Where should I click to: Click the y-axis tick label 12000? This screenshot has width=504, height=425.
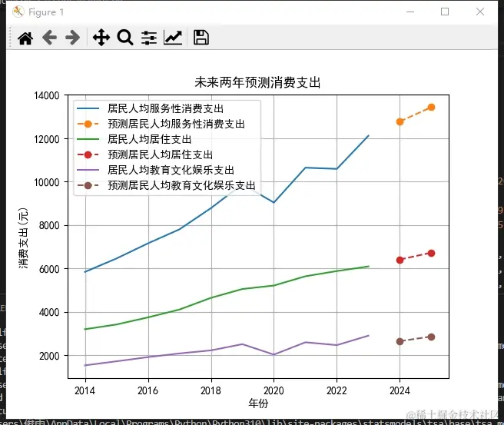(47, 139)
